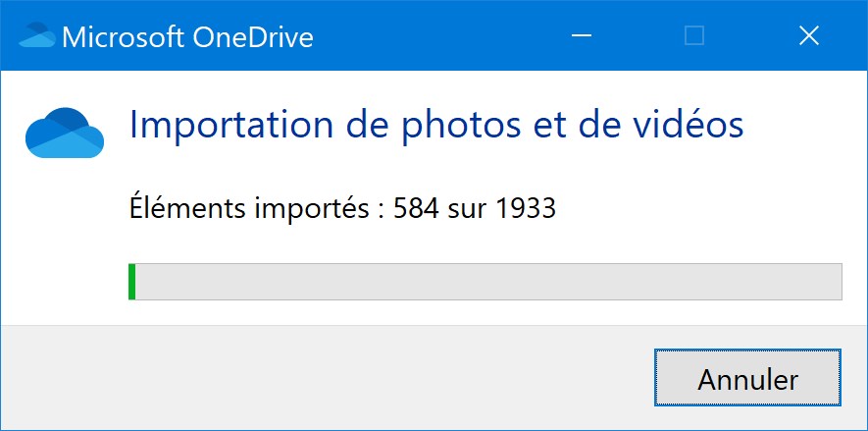The width and height of the screenshot is (868, 431).
Task: Click the large OneDrive cloud logo
Action: pos(65,133)
